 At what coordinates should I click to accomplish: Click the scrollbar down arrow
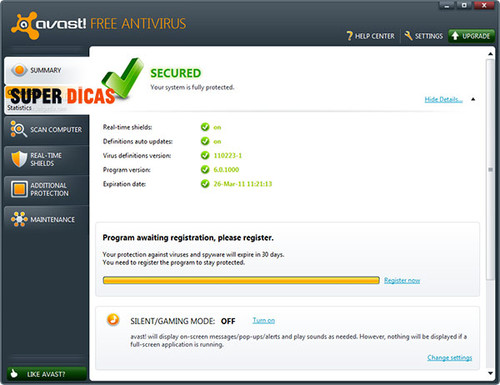click(x=490, y=373)
